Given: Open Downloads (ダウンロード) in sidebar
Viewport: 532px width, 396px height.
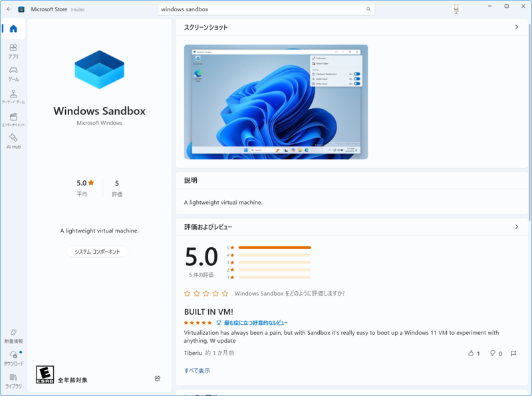Looking at the screenshot, I should (13, 358).
